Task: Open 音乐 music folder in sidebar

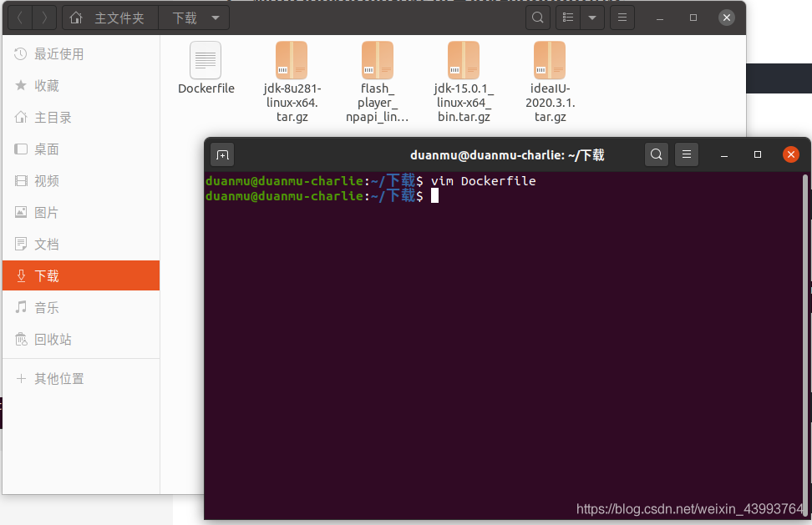Action: 81,308
